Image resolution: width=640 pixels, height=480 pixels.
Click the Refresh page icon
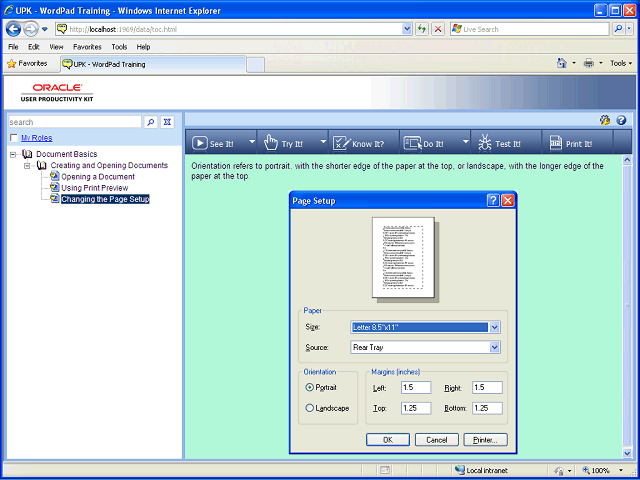(x=422, y=29)
